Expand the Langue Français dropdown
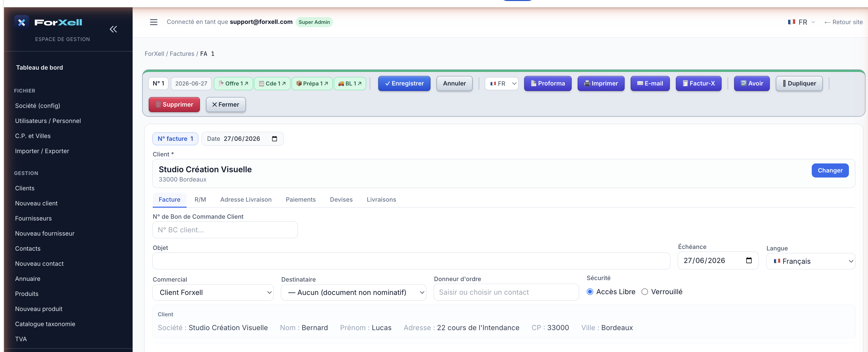This screenshot has height=352, width=868. click(810, 261)
